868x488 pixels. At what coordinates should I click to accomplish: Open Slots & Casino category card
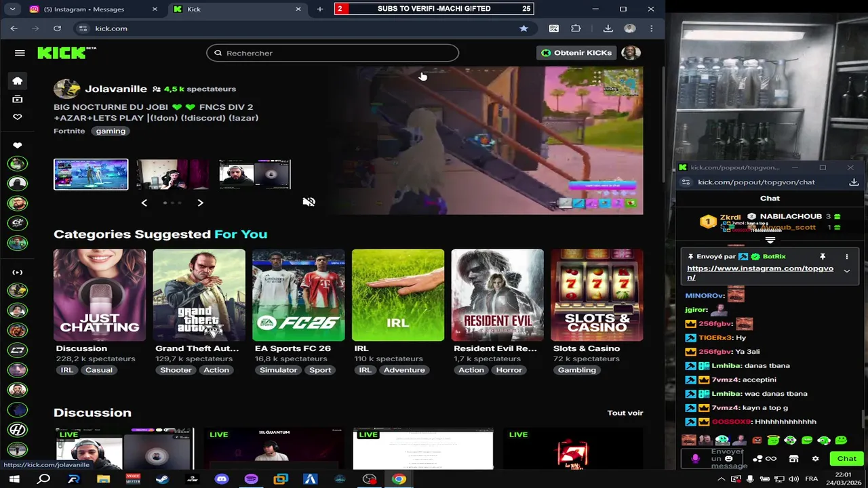tap(597, 295)
